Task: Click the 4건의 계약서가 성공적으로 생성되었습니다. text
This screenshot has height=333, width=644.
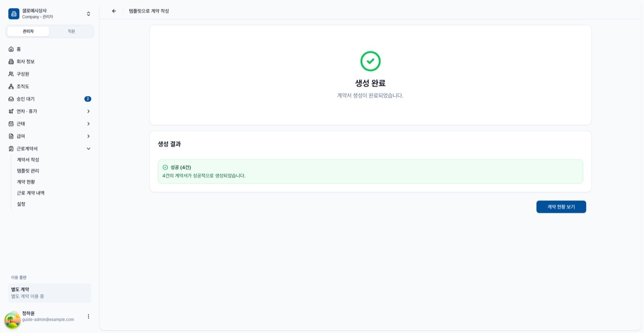Action: [x=204, y=175]
